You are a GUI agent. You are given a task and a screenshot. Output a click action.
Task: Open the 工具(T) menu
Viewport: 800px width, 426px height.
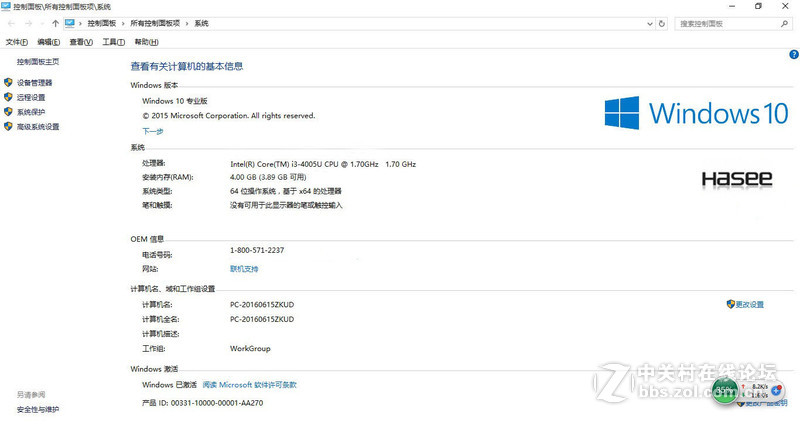pos(113,42)
